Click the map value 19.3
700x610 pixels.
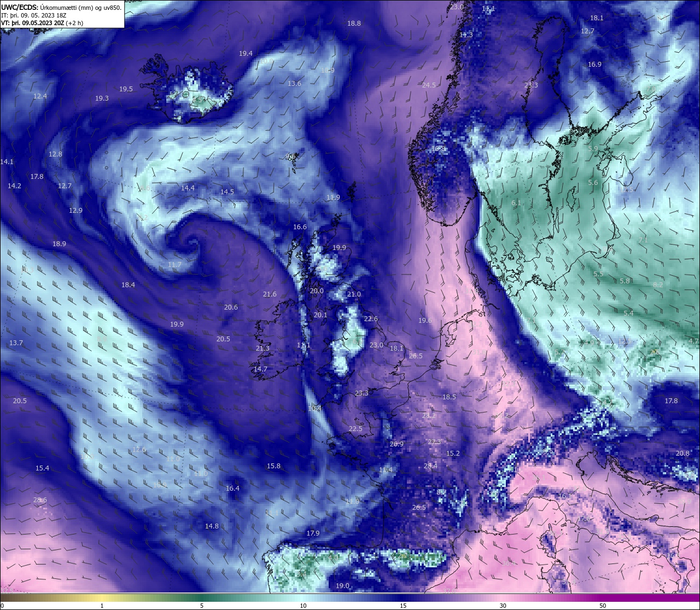click(x=102, y=98)
